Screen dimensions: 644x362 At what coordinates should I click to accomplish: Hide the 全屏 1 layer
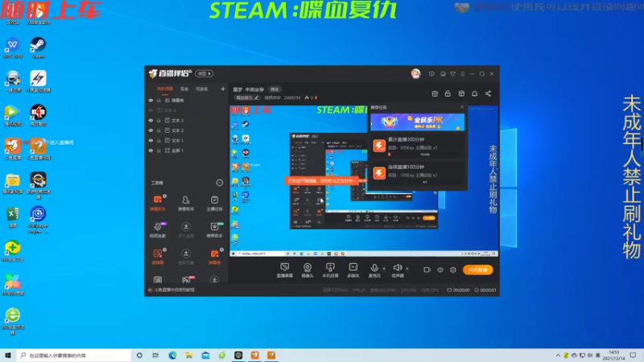tap(151, 150)
